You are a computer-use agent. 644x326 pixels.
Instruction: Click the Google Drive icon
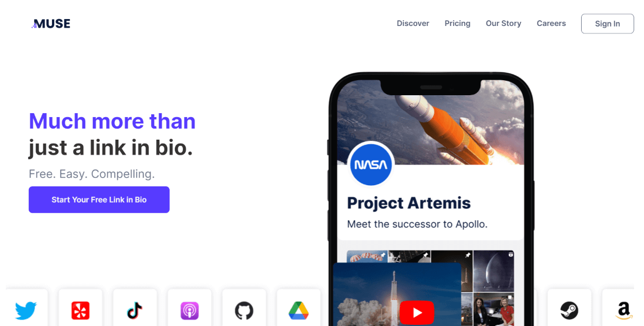(x=298, y=311)
